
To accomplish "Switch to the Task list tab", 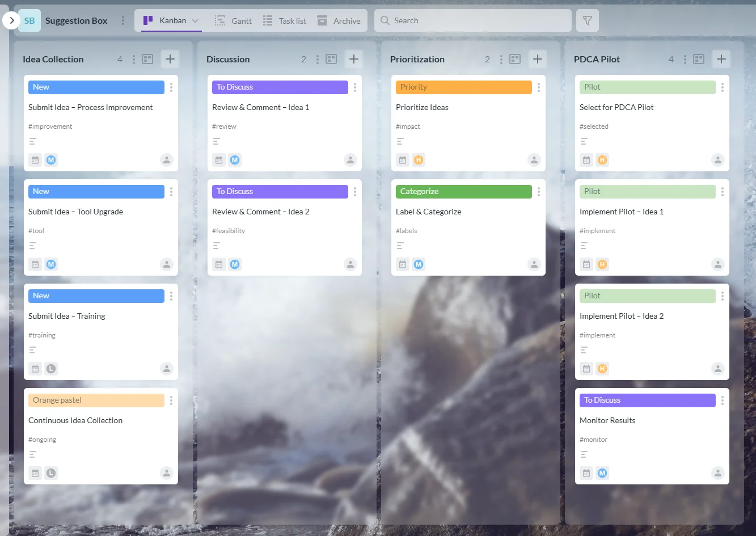I will pos(285,20).
